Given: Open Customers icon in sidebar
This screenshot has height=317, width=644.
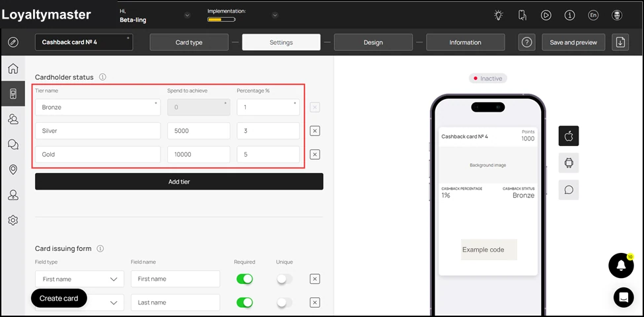Looking at the screenshot, I should pyautogui.click(x=13, y=119).
